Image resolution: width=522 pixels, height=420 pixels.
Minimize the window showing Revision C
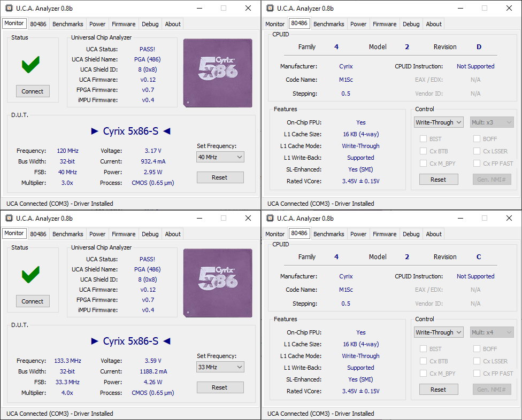click(x=460, y=218)
